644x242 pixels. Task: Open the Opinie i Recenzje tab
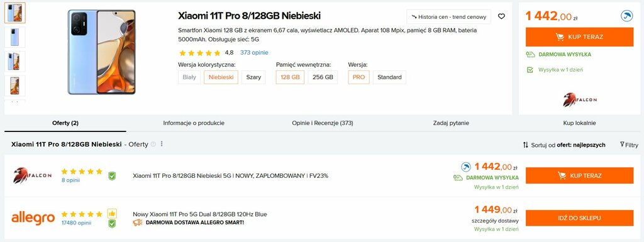pos(323,123)
